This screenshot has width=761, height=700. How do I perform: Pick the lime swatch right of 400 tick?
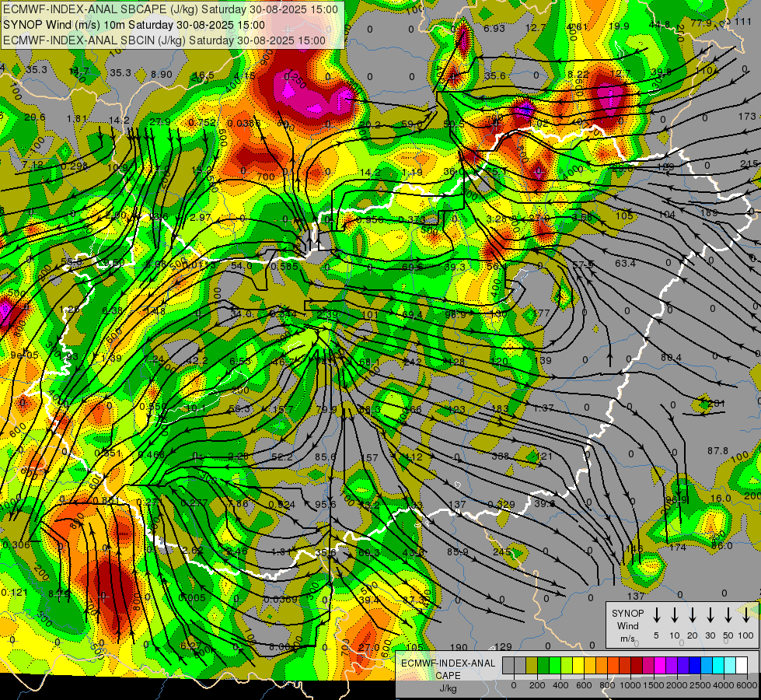click(567, 666)
